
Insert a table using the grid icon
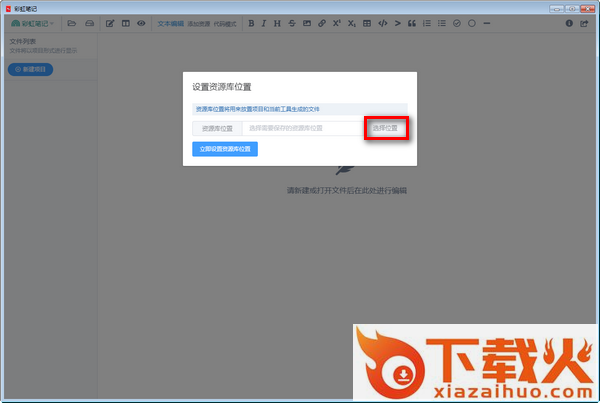[x=366, y=23]
